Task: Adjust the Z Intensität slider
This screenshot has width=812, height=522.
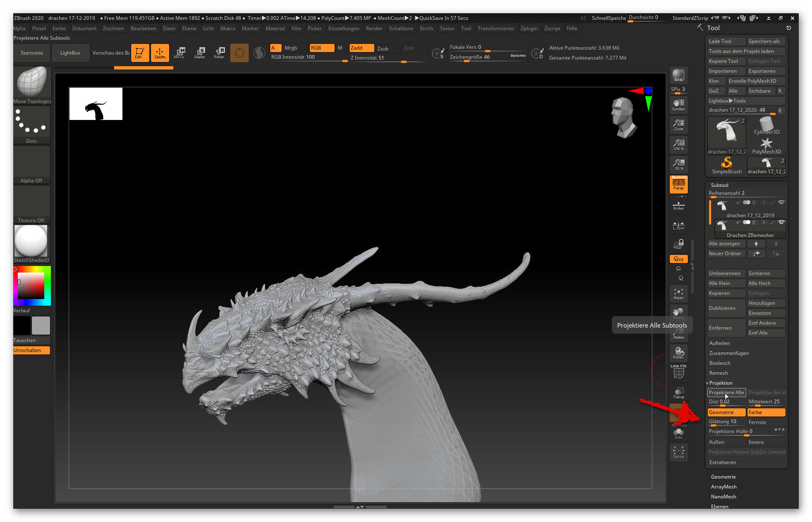Action: pos(388,59)
